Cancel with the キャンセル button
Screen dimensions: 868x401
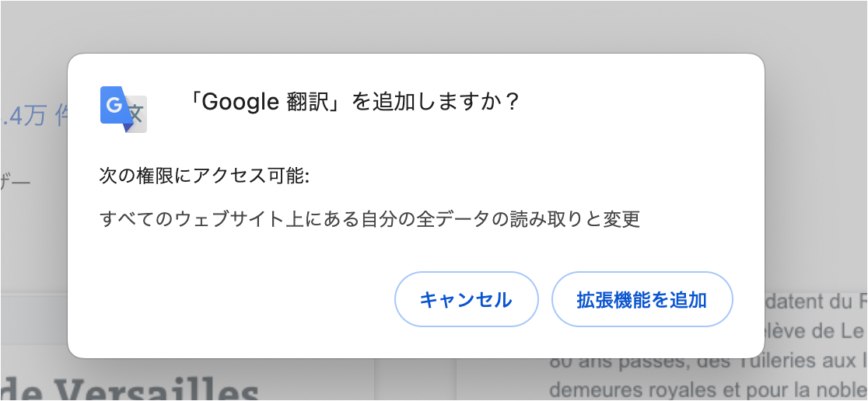[466, 299]
